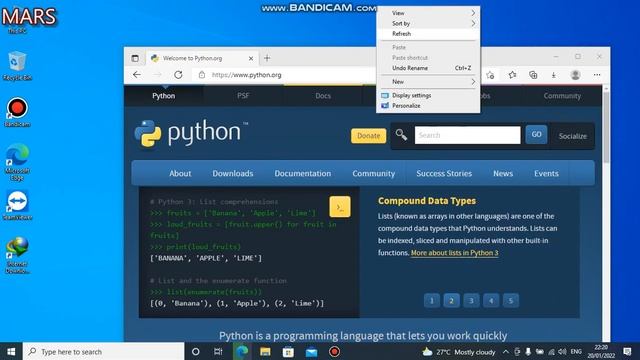Click the Type here to search taskbar box
This screenshot has height=360, width=640.
coord(104,351)
